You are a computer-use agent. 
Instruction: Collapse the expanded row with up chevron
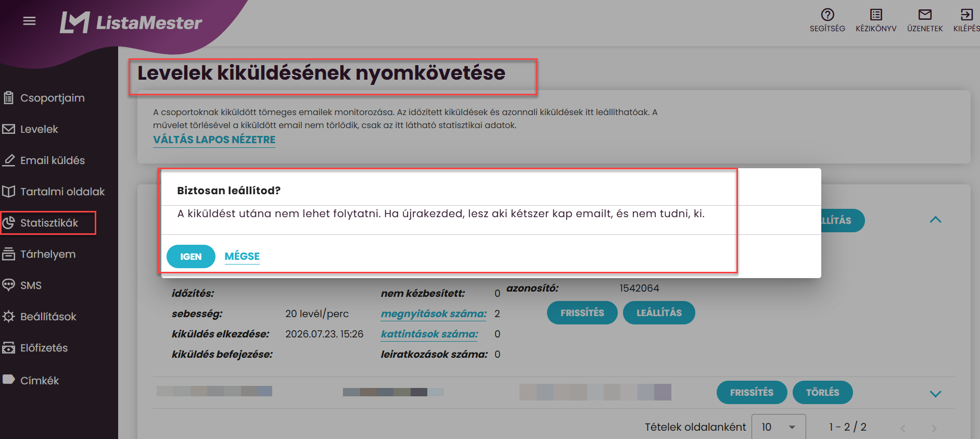tap(935, 220)
